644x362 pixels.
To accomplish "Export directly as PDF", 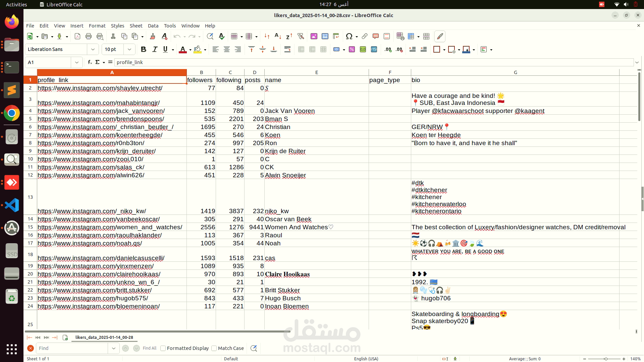I will coord(77,37).
